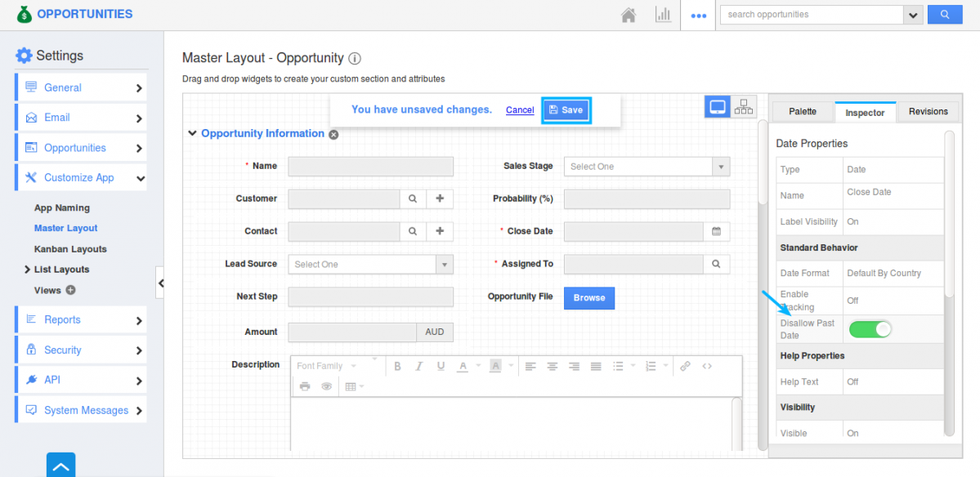Choose text color in Description editor
This screenshot has width=980, height=477.
coord(463,366)
